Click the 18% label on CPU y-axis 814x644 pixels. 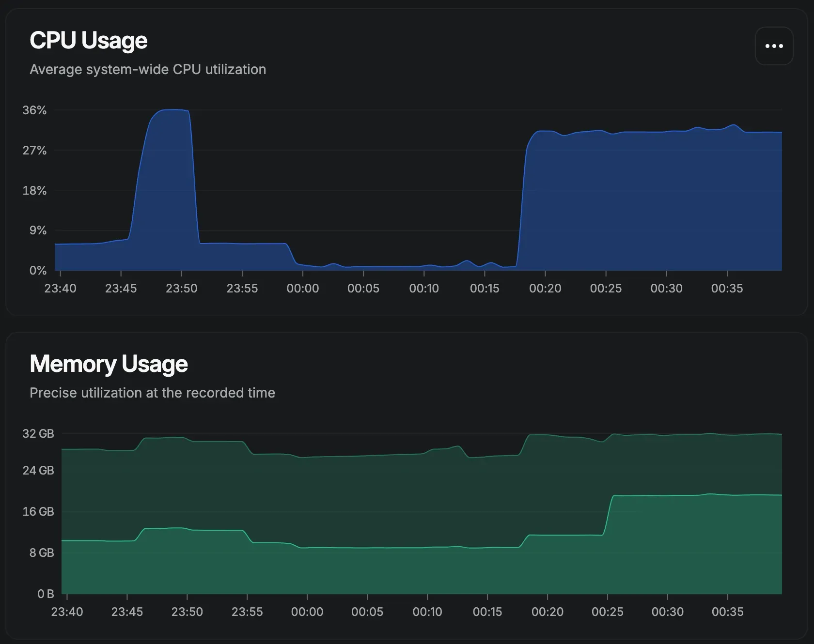coord(34,191)
